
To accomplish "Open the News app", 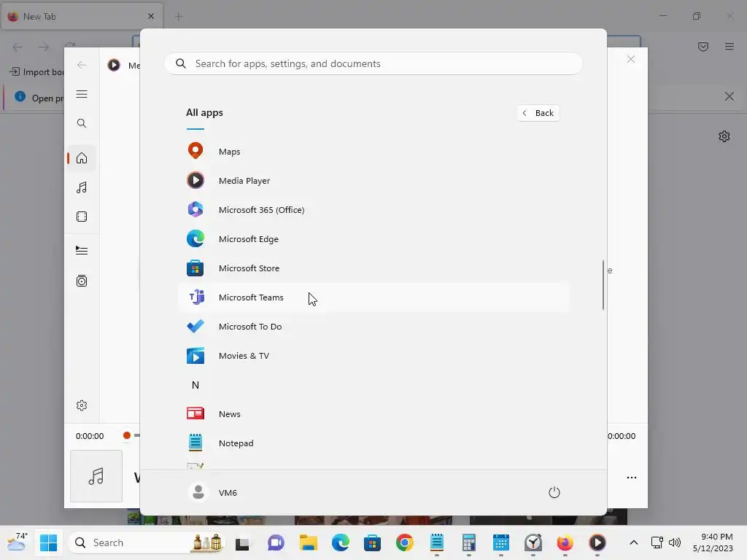I will 373,414.
